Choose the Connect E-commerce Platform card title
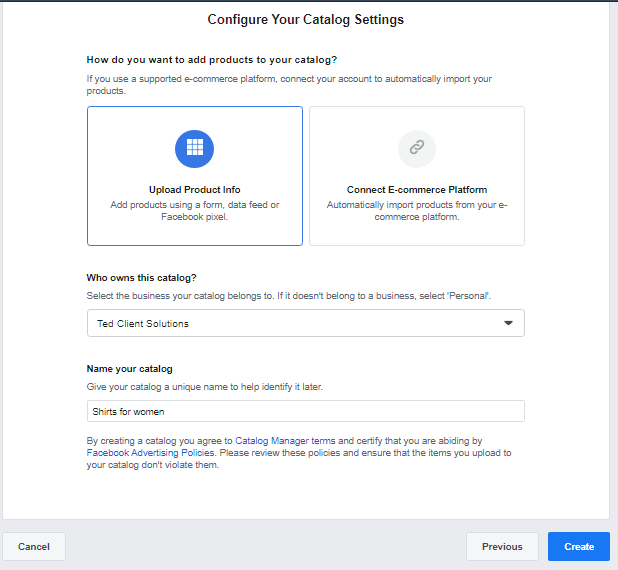This screenshot has height=570, width=618. click(x=417, y=190)
